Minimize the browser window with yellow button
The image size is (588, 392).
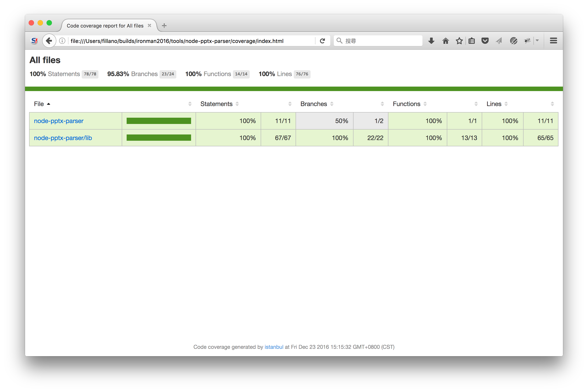(x=40, y=23)
